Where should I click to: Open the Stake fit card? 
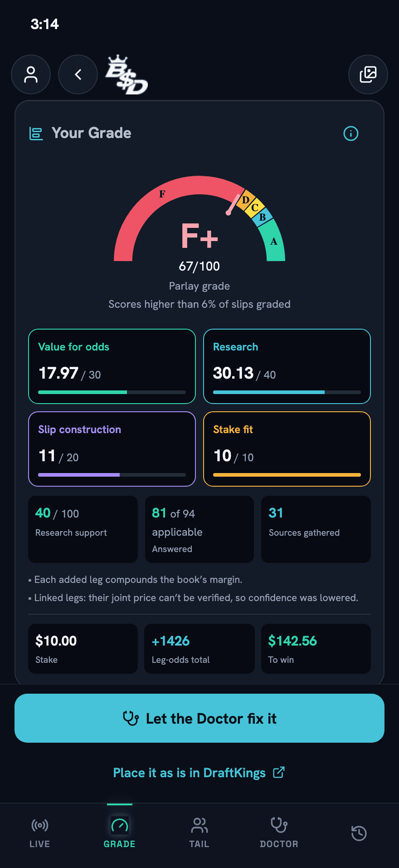pyautogui.click(x=287, y=449)
